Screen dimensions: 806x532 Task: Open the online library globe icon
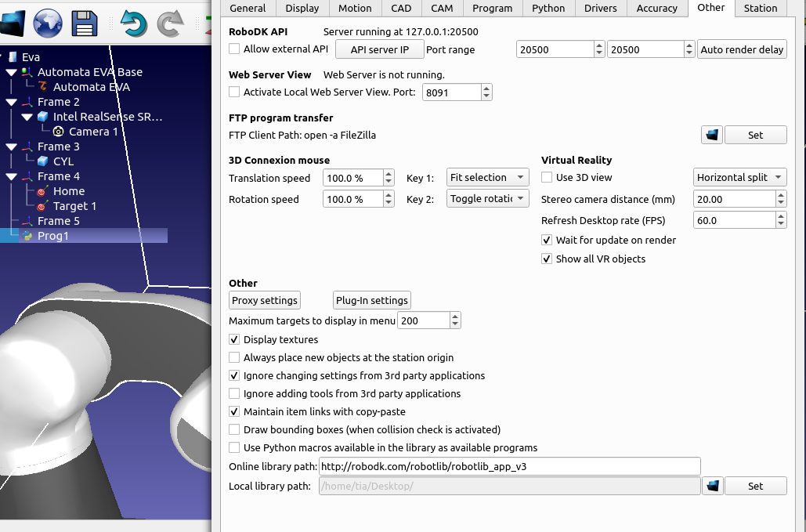coord(48,23)
